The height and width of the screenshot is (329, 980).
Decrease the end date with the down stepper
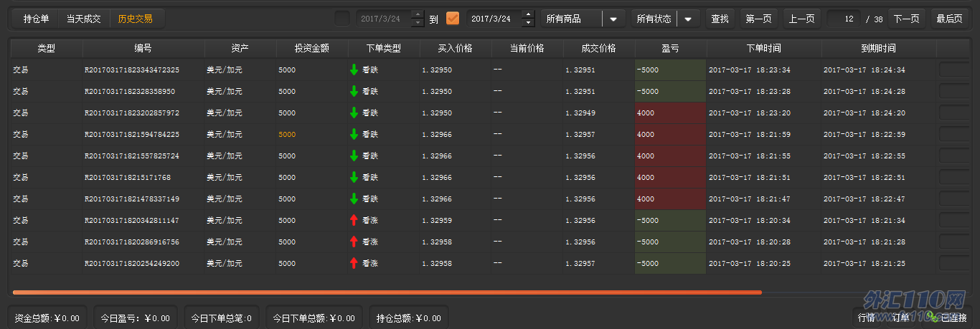tap(529, 23)
